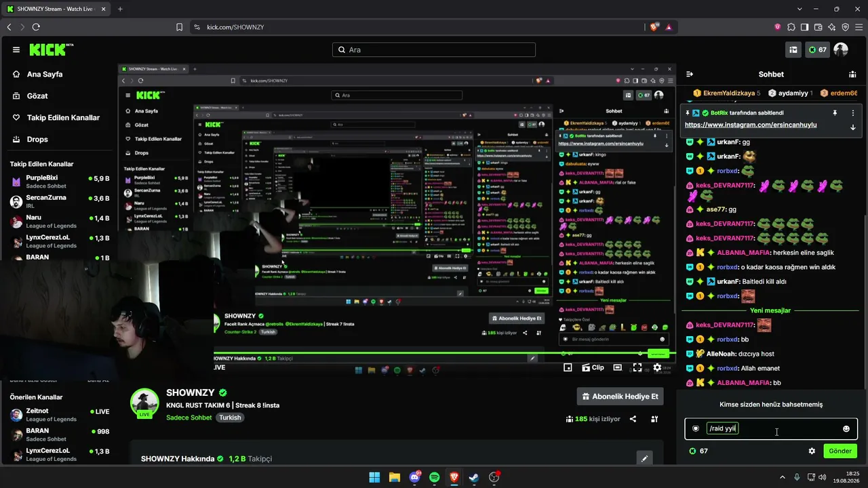Open the Kick logo home link
This screenshot has width=868, height=488.
pos(52,49)
